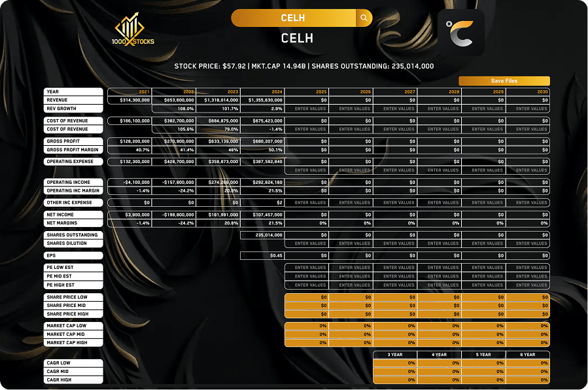Screen dimensions: 588x390
Task: Click the magnifier search icon
Action: [x=364, y=18]
